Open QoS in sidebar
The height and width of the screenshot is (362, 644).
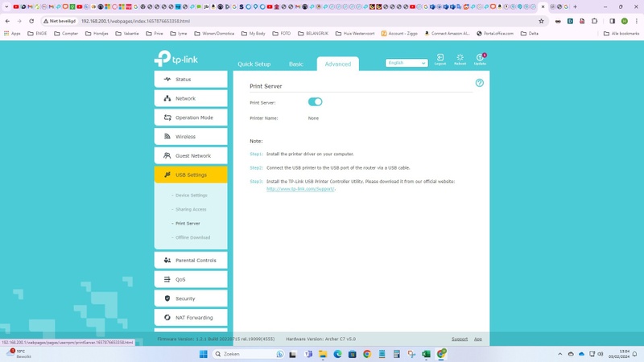coord(191,279)
